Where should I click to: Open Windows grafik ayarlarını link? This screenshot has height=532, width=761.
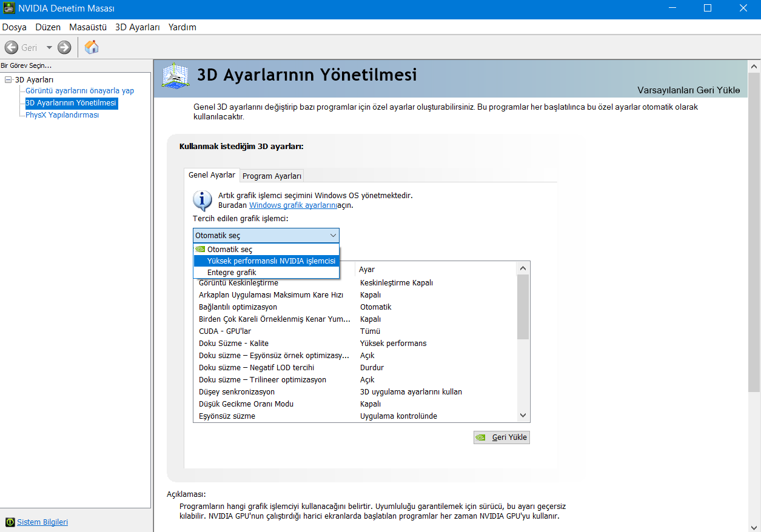click(x=293, y=205)
